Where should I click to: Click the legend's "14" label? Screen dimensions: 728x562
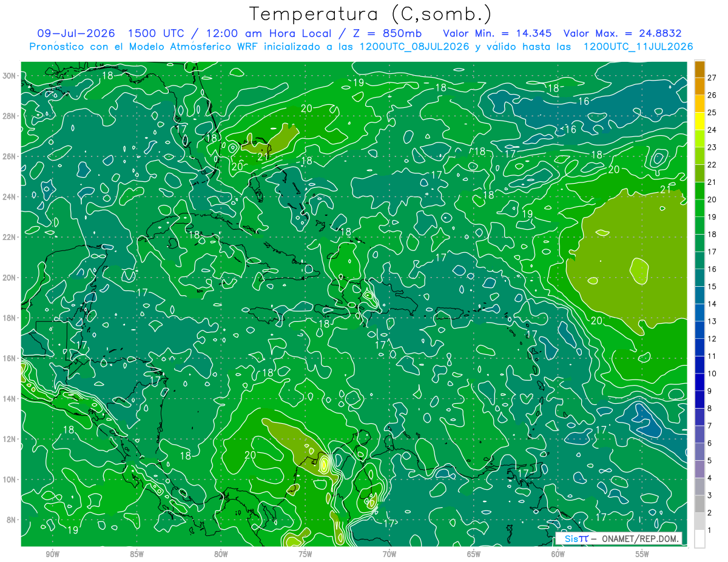[712, 304]
